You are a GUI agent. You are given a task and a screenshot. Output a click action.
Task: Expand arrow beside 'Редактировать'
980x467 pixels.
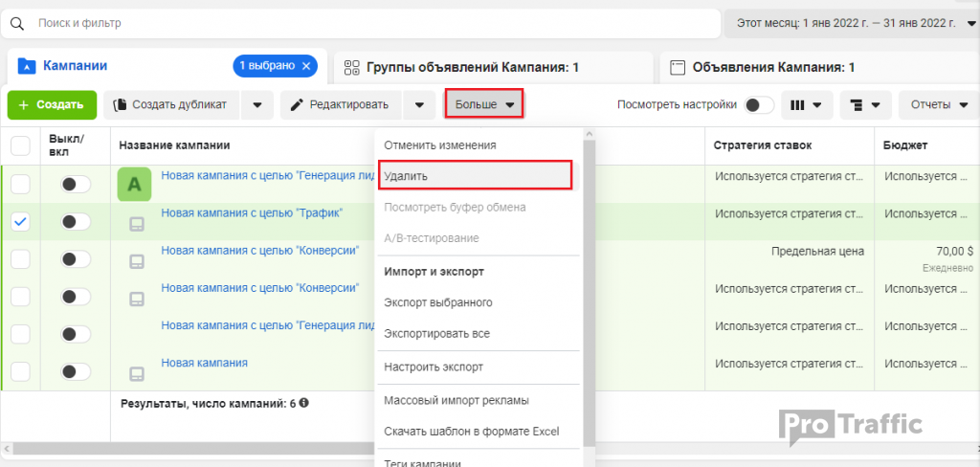pos(420,105)
